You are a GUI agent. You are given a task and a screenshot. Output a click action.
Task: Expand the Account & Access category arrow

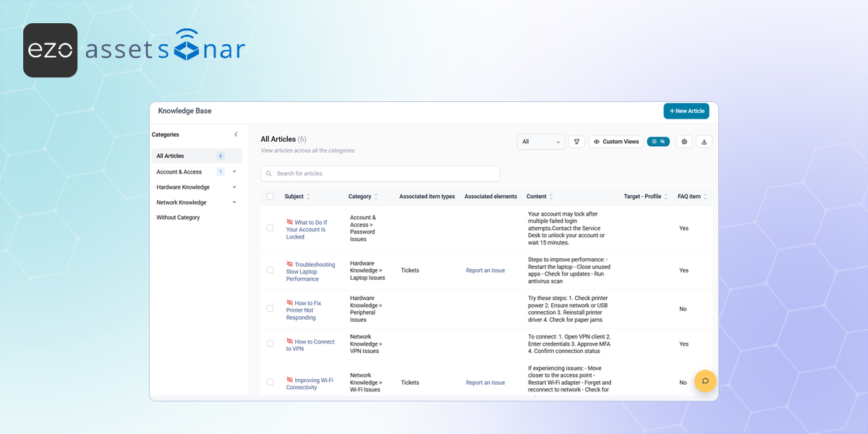[x=234, y=172]
